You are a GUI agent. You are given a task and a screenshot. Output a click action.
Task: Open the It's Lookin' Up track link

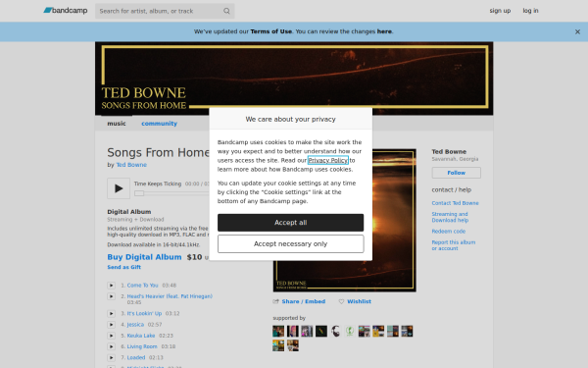tap(144, 314)
